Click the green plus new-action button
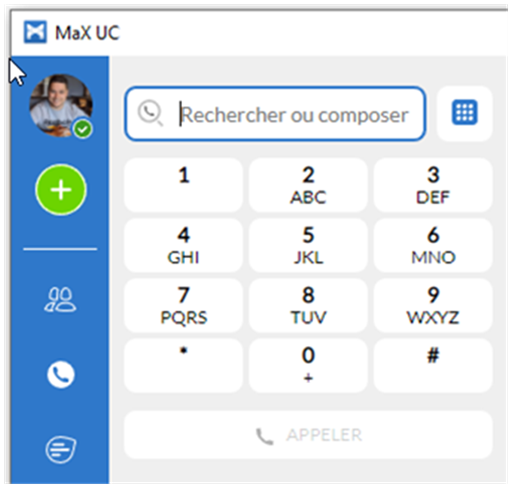The image size is (512, 488). (x=61, y=189)
